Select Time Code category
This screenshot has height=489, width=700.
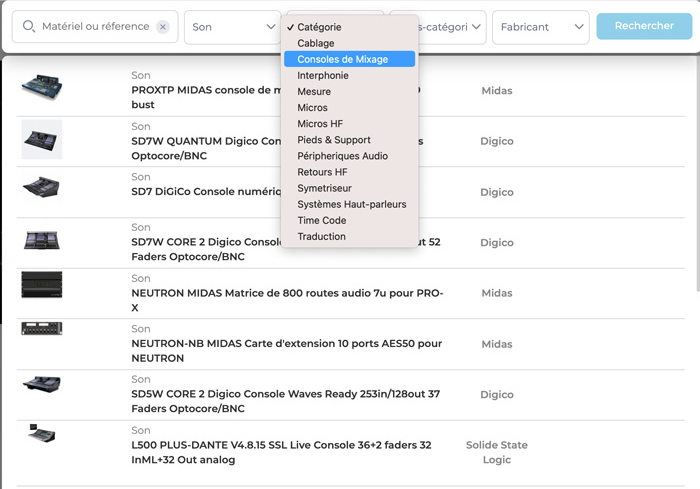tap(350, 220)
